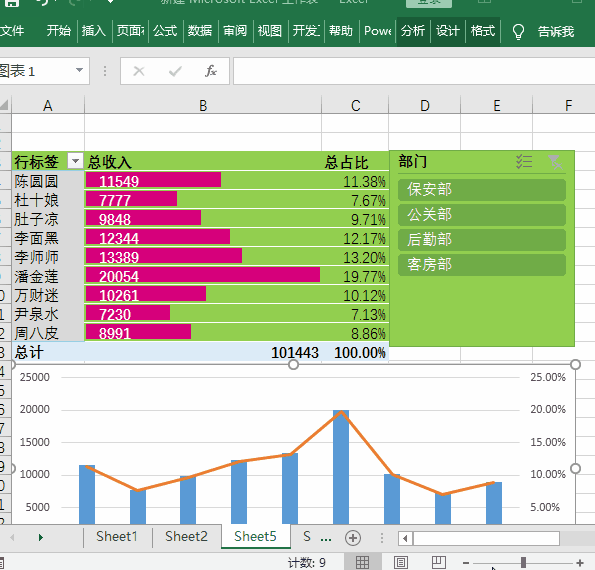595x570 pixels.
Task: Switch to the 开始 ribbon tab
Action: [58, 31]
